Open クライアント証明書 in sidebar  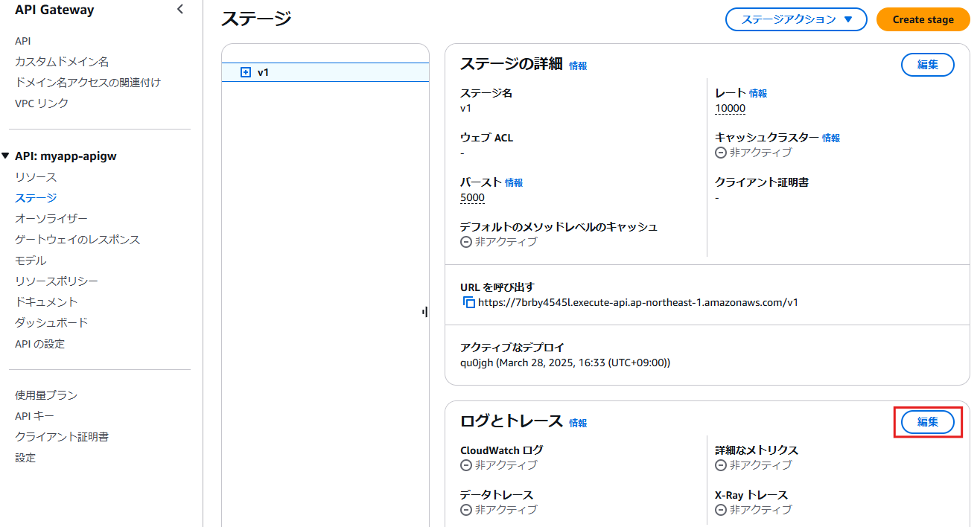click(62, 437)
